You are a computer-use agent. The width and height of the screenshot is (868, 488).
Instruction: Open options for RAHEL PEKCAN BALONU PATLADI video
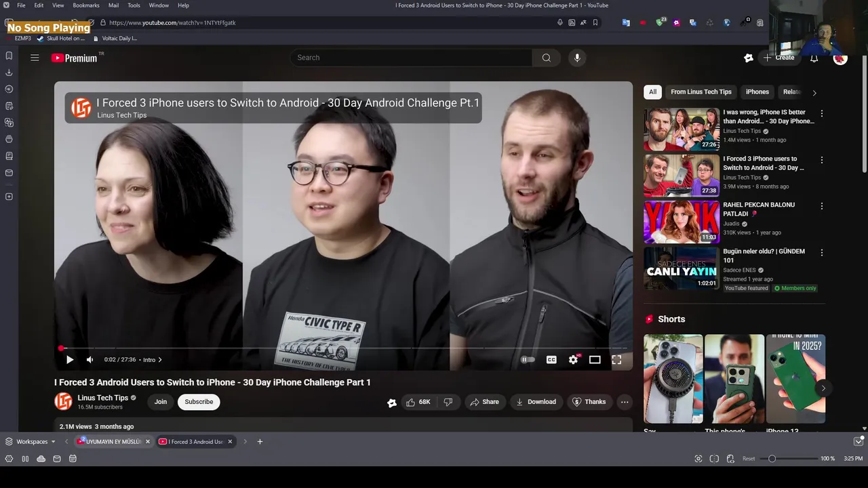pos(822,206)
